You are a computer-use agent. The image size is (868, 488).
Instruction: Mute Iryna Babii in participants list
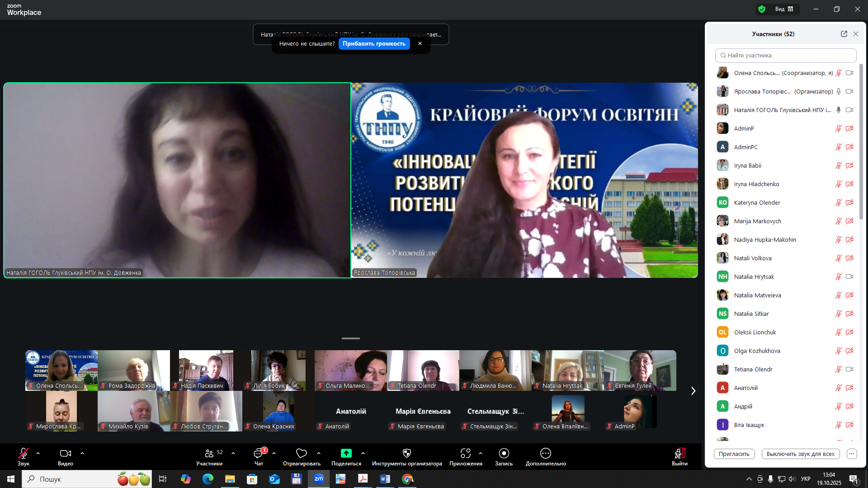[839, 165]
